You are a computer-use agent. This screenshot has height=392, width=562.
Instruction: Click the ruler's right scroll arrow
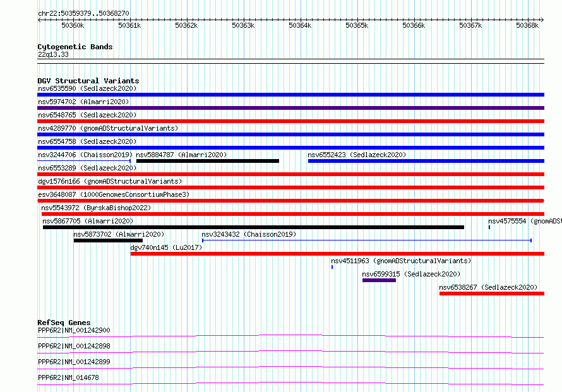tap(542, 20)
